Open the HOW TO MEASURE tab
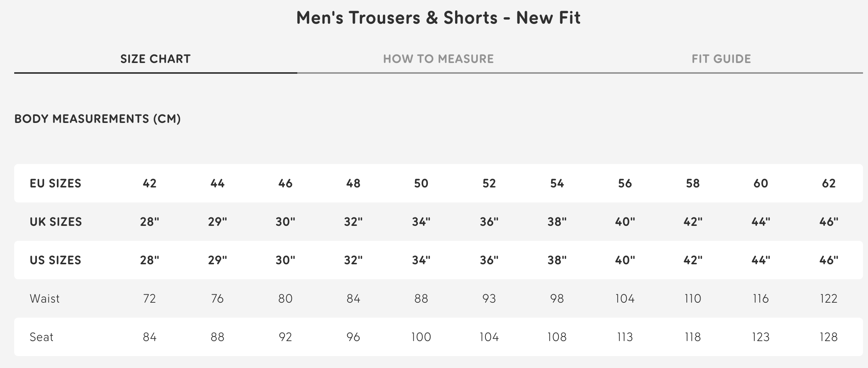Screen dimensions: 868x368 point(438,59)
